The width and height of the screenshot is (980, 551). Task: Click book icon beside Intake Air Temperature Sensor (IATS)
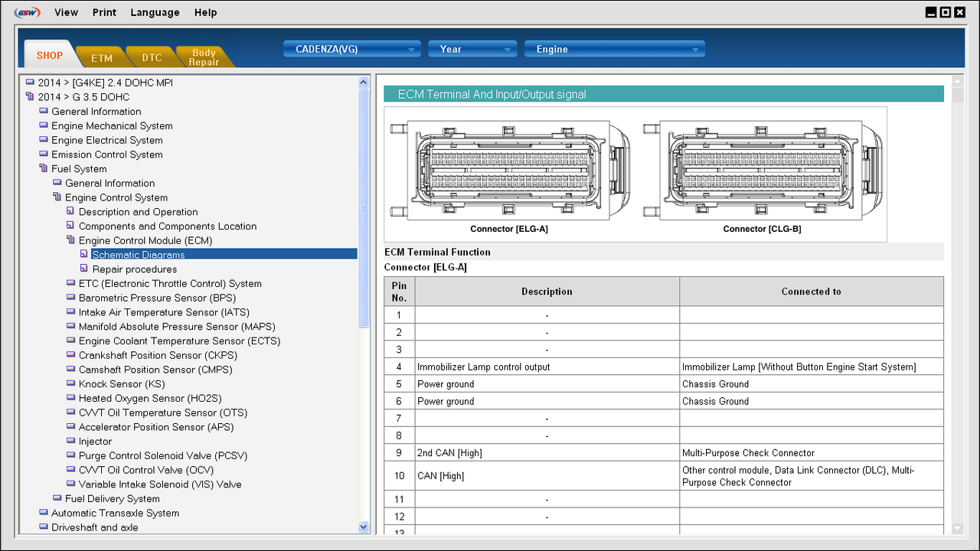click(71, 312)
